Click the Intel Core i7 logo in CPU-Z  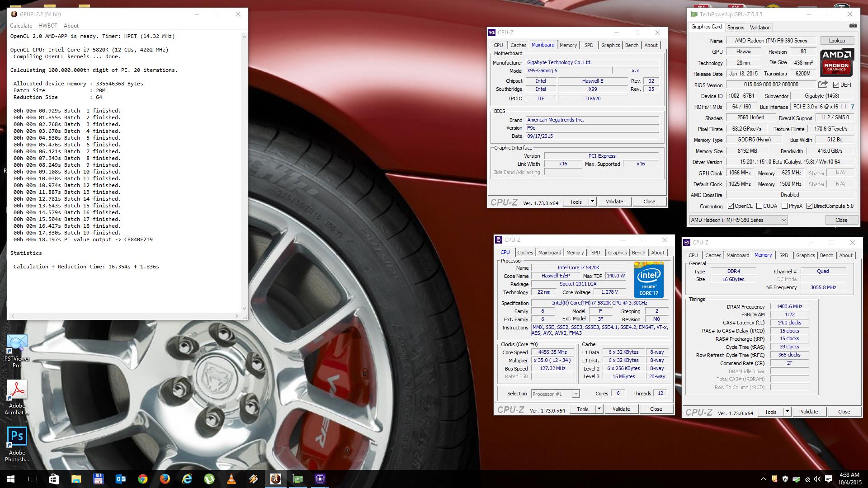click(x=648, y=279)
